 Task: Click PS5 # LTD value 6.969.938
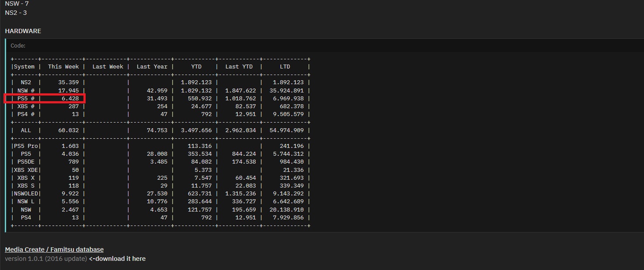tap(288, 99)
